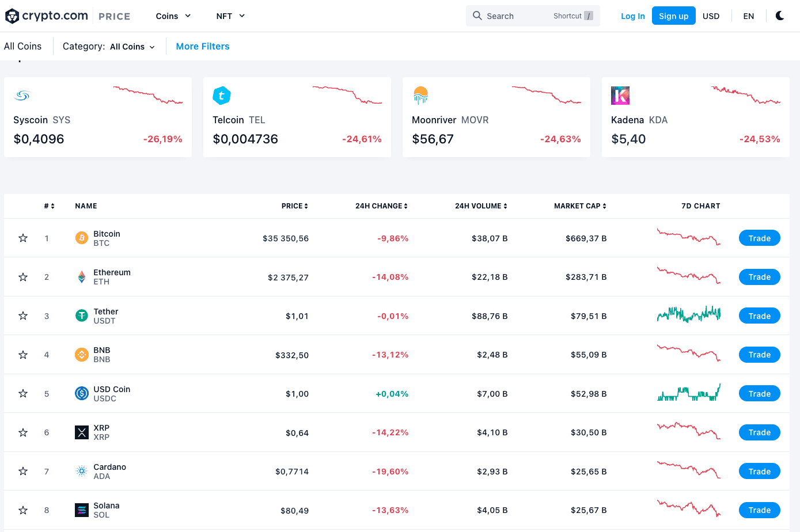This screenshot has width=800, height=532.
Task: Trade Tether button
Action: coord(760,316)
